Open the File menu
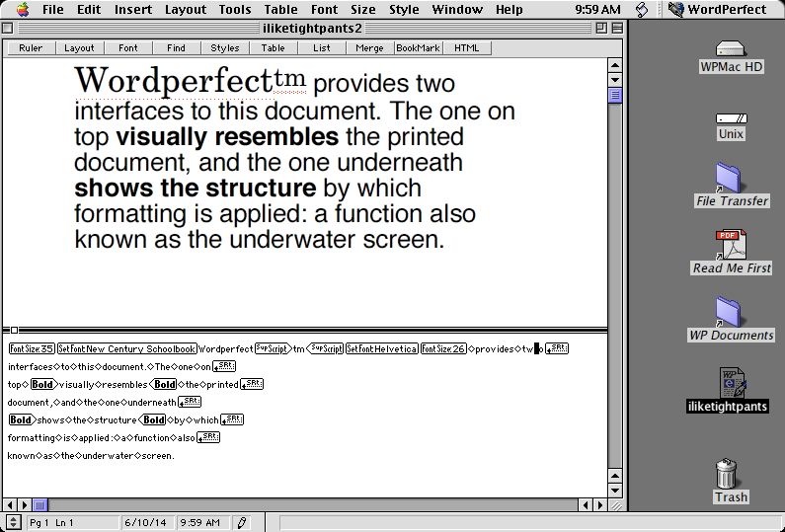Viewport: 785px width, 532px height. pyautogui.click(x=53, y=9)
